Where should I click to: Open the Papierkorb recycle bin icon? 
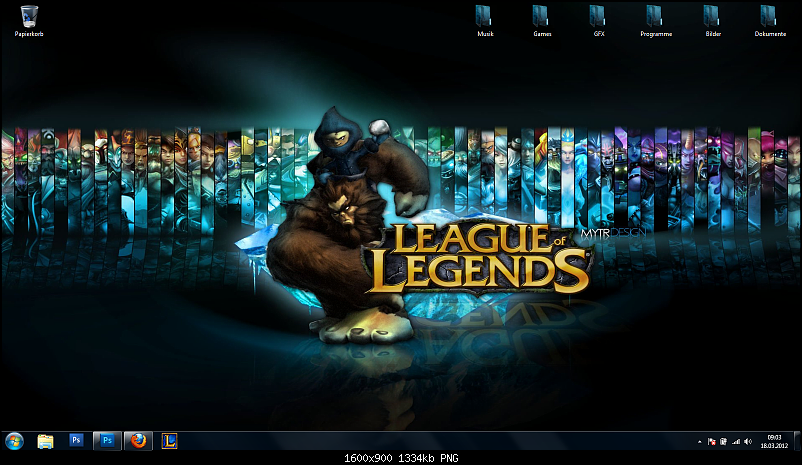click(x=29, y=21)
